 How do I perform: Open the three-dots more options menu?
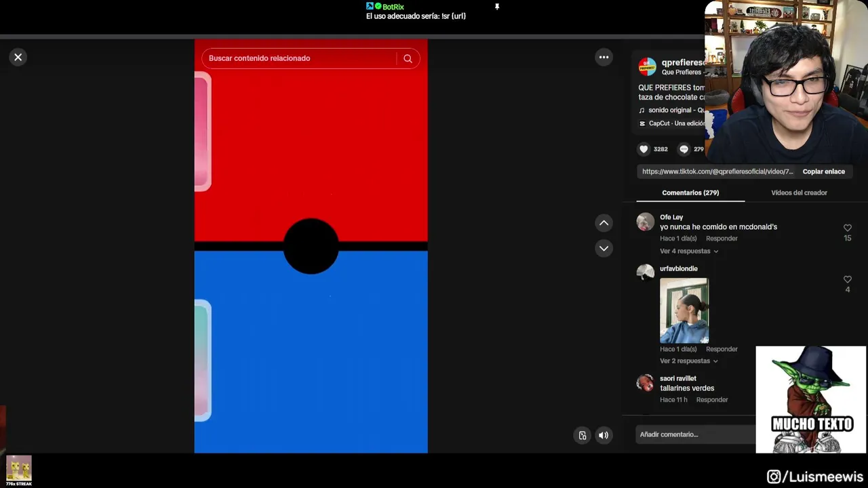pyautogui.click(x=604, y=58)
